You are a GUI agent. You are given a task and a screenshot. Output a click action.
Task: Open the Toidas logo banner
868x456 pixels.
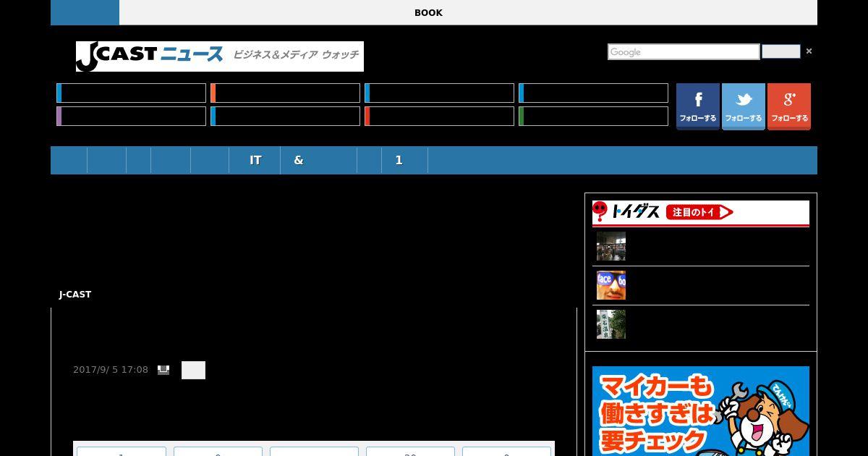700,212
